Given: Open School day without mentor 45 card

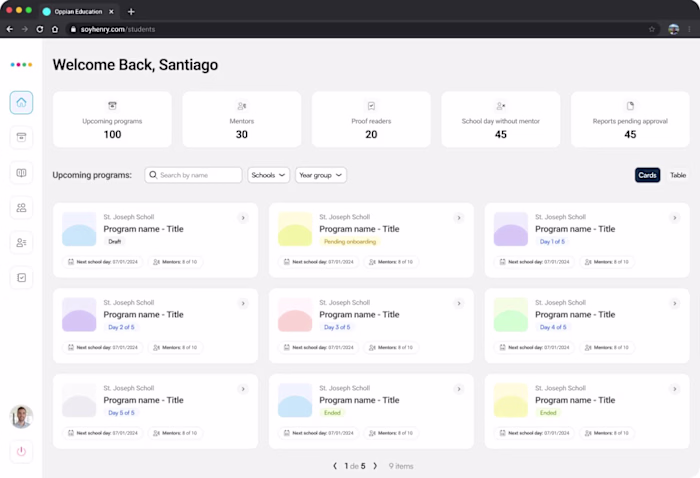Looking at the screenshot, I should (500, 119).
